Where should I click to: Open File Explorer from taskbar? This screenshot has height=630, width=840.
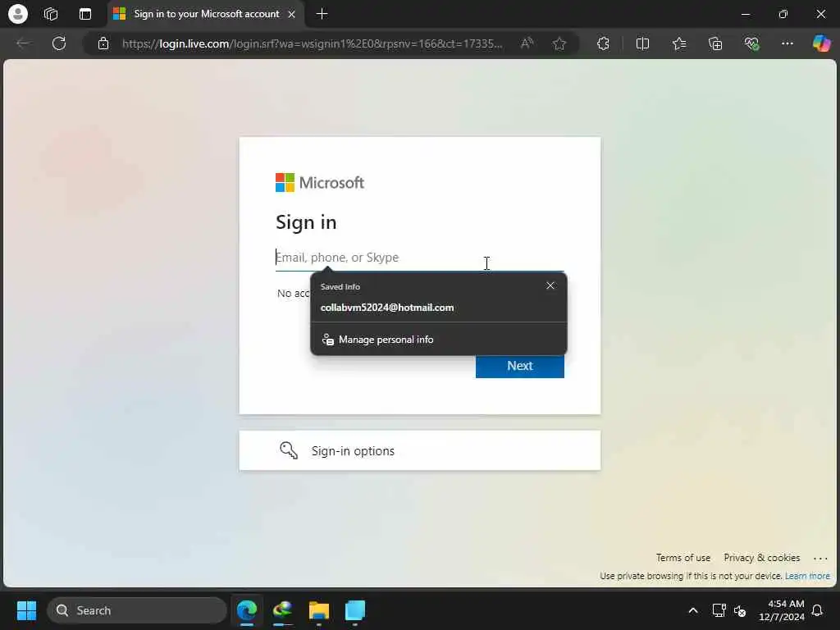(319, 610)
